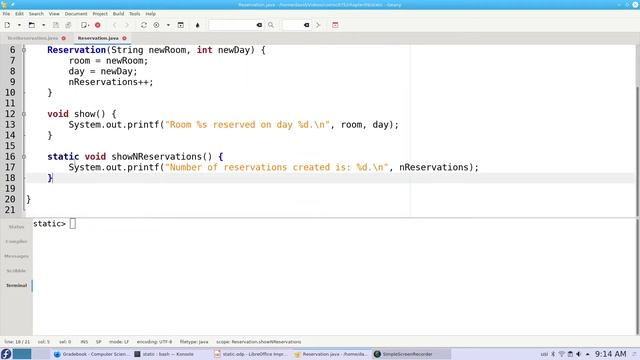
Task: Collapse the Reservation constructor fold on line 6
Action: pos(24,50)
